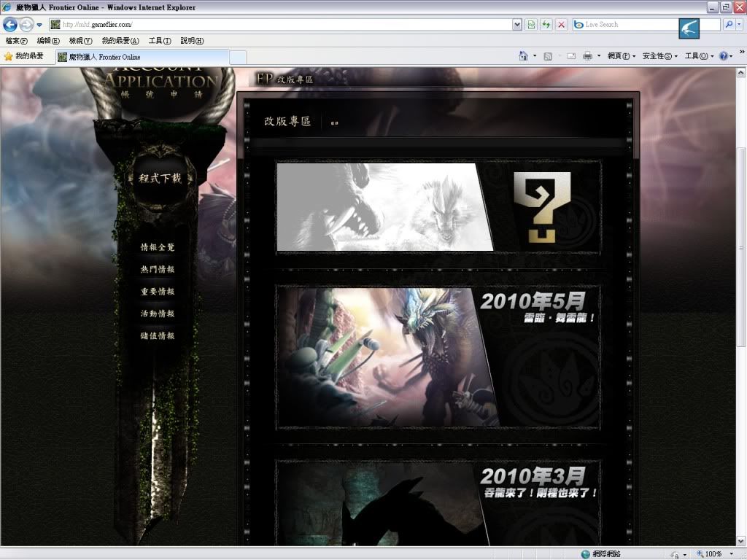
Task: Open a new blank tab
Action: pyautogui.click(x=238, y=57)
